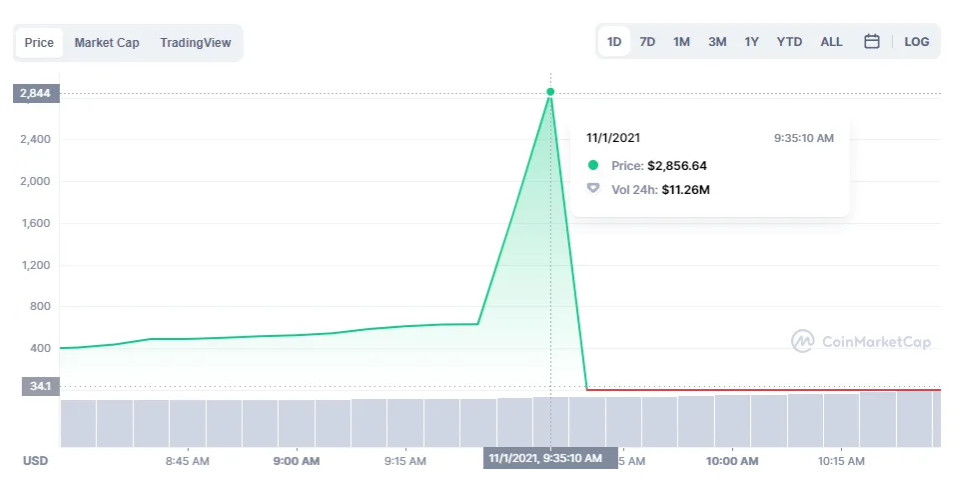This screenshot has height=489, width=977.
Task: Open the calendar date range picker
Action: (x=871, y=42)
